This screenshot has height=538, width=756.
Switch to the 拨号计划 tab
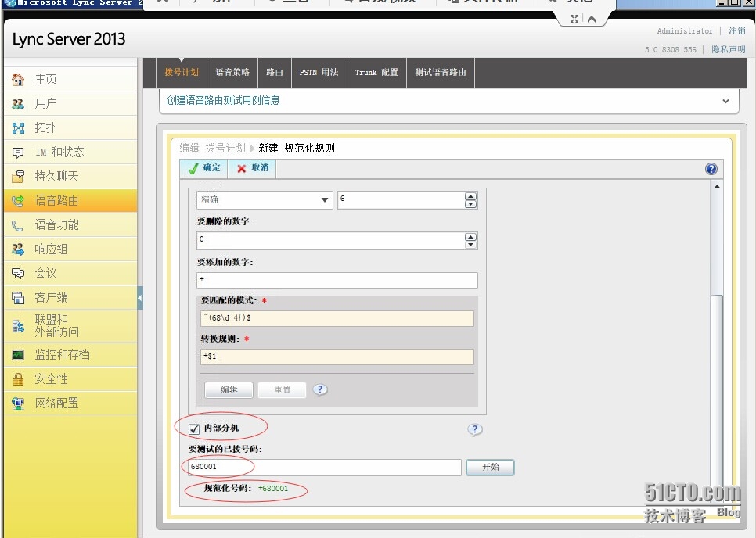182,72
